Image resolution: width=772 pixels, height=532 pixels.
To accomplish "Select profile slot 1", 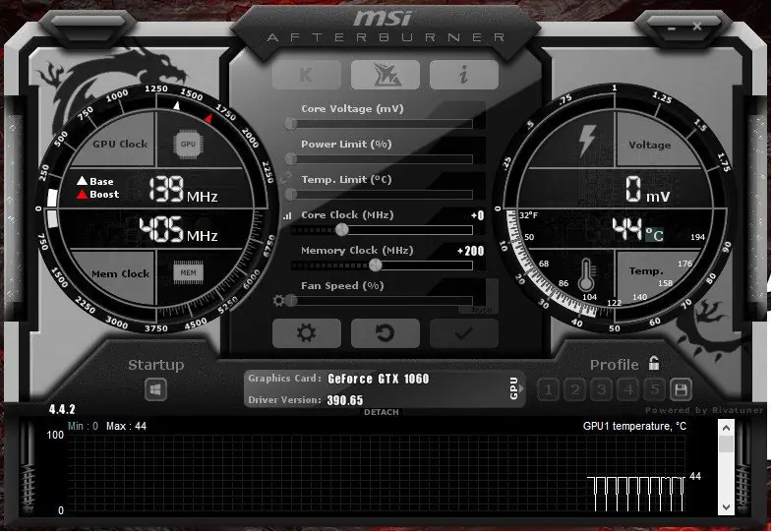I will click(549, 390).
